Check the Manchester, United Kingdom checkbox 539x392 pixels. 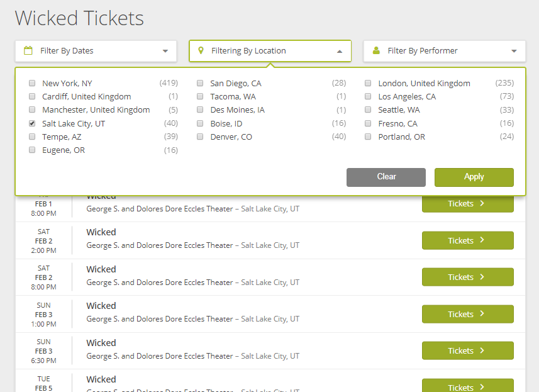(32, 109)
